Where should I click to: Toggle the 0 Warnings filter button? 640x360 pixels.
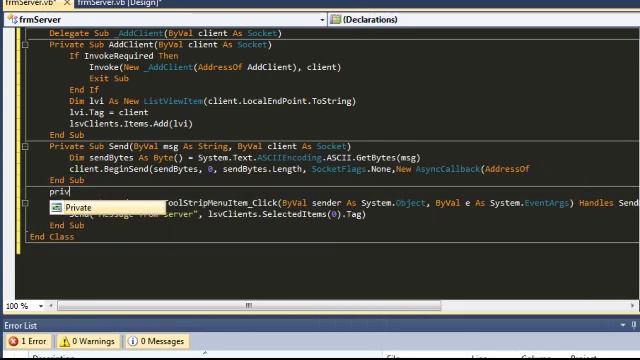tap(87, 341)
